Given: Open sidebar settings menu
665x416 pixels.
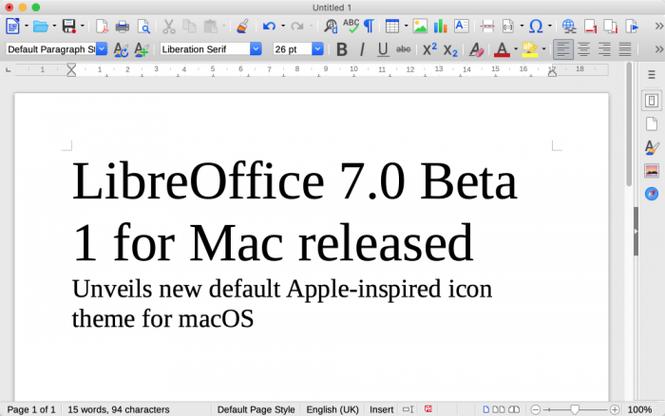Looking at the screenshot, I should pos(652,75).
